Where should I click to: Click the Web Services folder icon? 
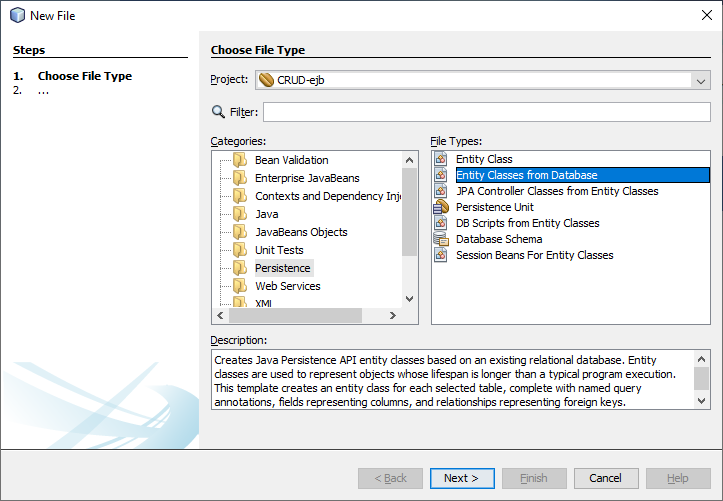click(240, 286)
